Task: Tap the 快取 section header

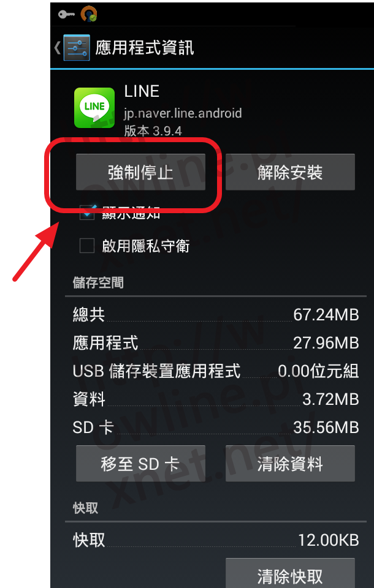Action: point(85,508)
